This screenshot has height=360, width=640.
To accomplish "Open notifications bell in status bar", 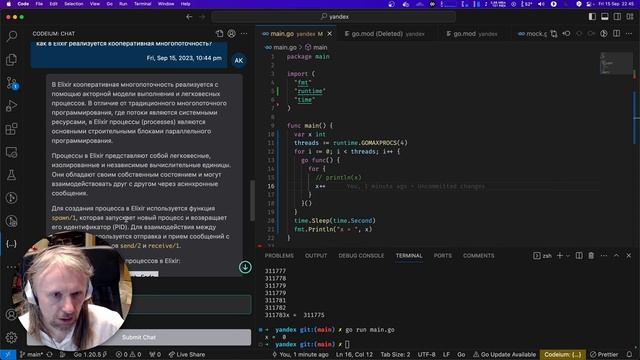I will coord(629,354).
